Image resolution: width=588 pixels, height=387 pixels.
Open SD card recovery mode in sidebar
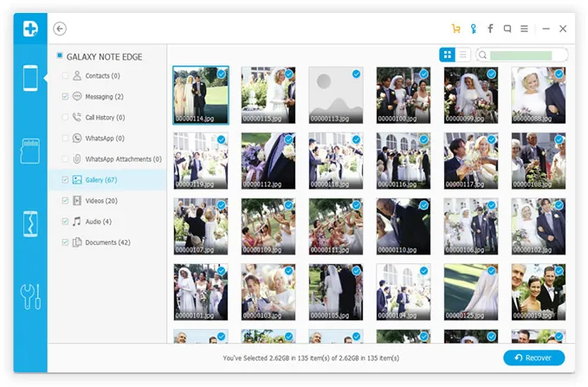pyautogui.click(x=30, y=151)
